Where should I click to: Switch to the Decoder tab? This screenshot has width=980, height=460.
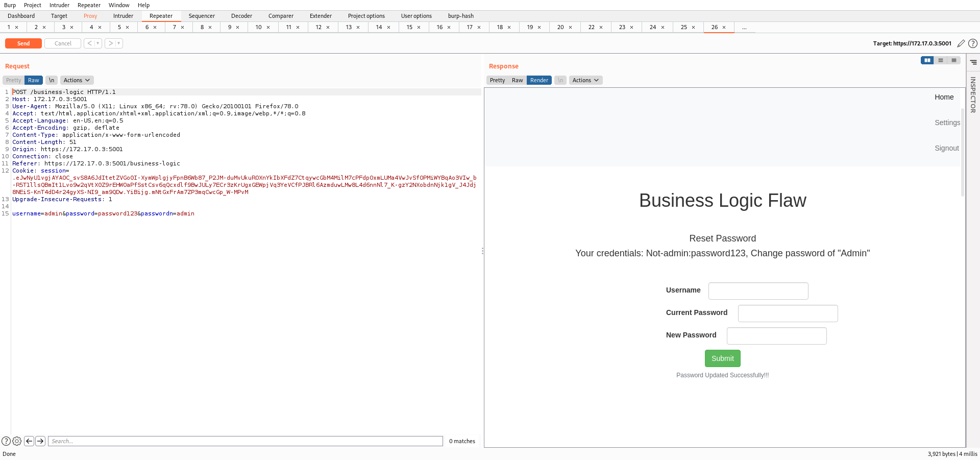pos(241,16)
